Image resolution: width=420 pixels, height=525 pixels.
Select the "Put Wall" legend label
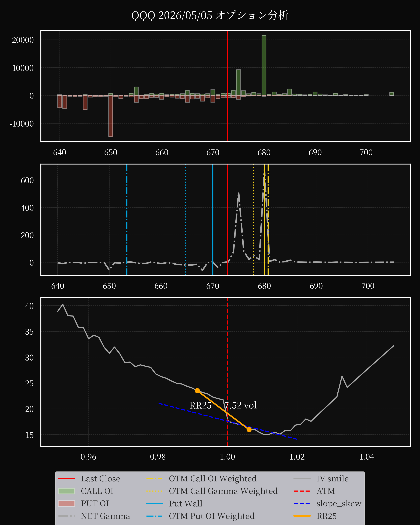pos(185,504)
